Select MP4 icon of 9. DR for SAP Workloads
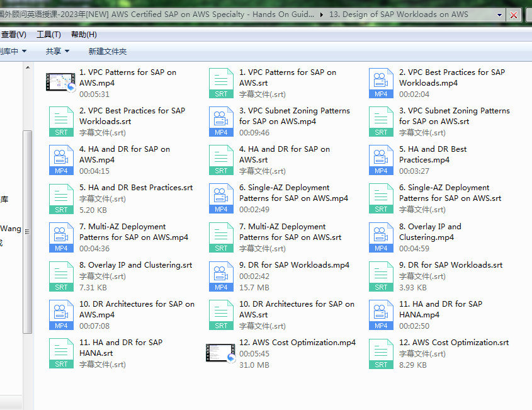 [x=221, y=276]
